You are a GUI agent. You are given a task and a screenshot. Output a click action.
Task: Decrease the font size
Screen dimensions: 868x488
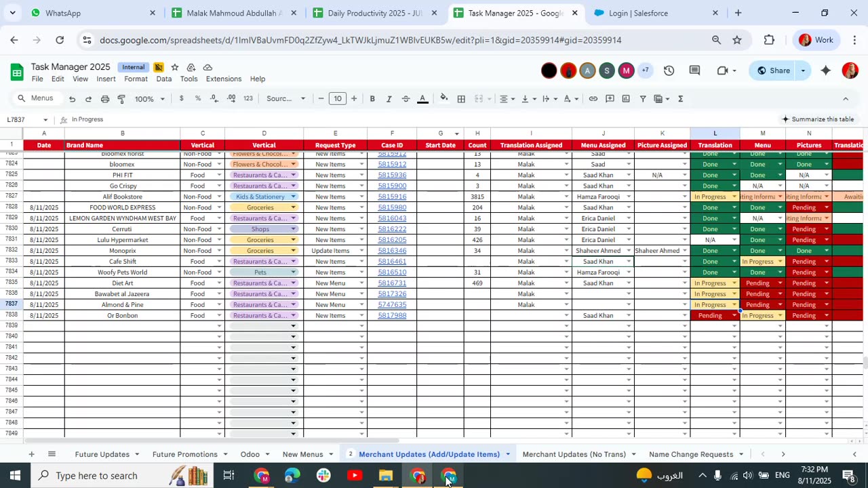click(x=321, y=99)
